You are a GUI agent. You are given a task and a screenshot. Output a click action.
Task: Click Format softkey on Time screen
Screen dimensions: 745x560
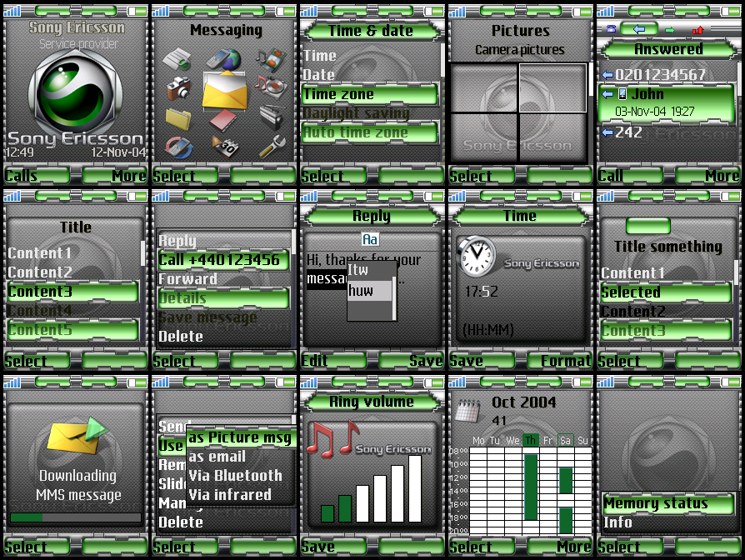pos(558,361)
